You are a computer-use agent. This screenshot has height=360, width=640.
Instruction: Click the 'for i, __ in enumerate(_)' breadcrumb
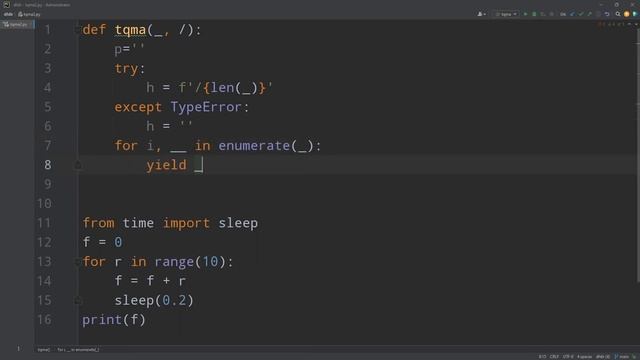click(x=78, y=350)
